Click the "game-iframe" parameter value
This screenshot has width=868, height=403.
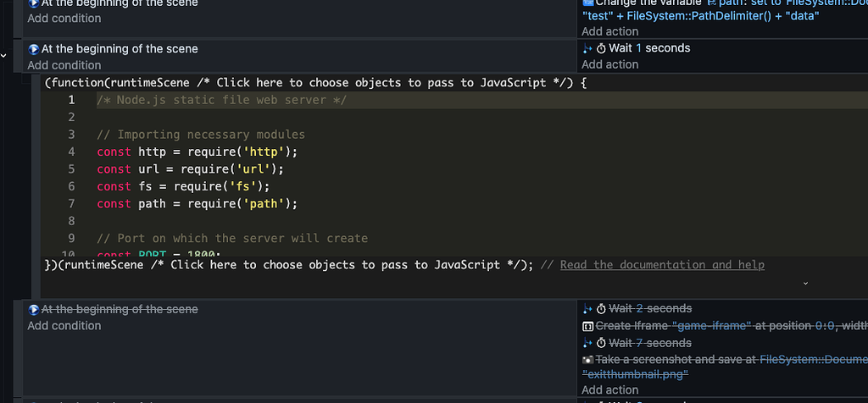(711, 326)
